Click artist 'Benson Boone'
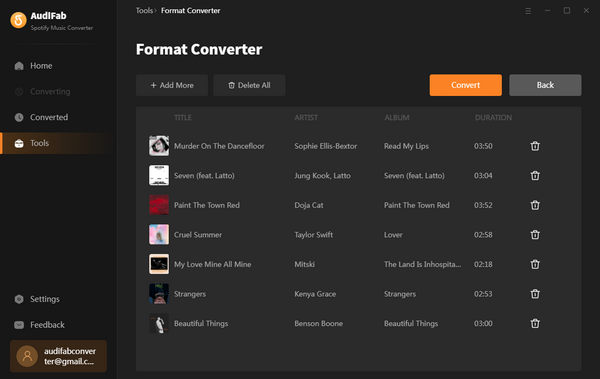The height and width of the screenshot is (379, 600). tap(319, 323)
